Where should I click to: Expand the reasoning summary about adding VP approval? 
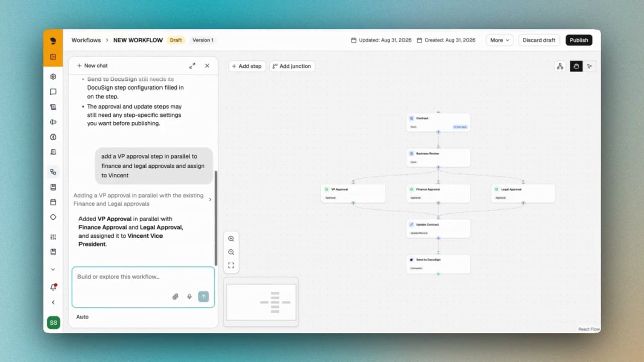tap(143, 200)
